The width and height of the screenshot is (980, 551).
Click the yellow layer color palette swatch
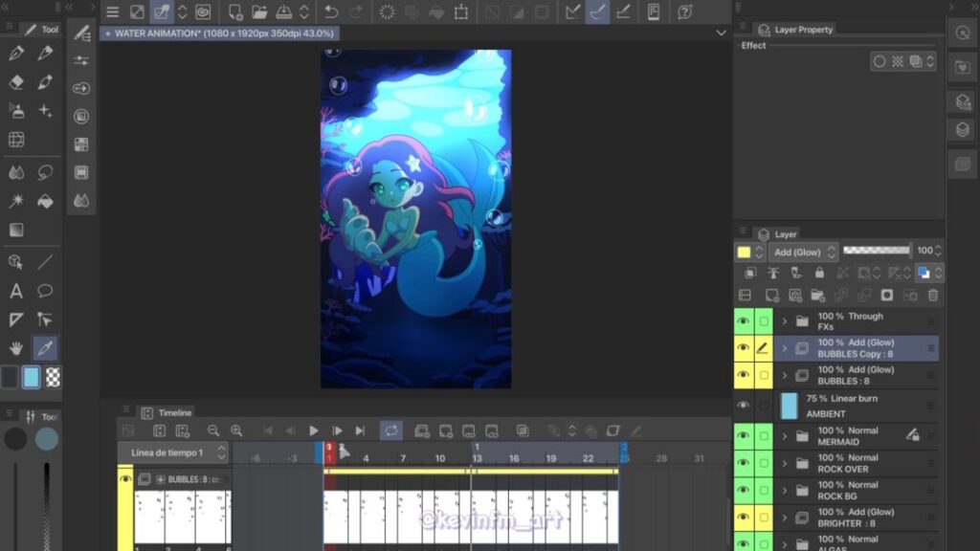[744, 253]
